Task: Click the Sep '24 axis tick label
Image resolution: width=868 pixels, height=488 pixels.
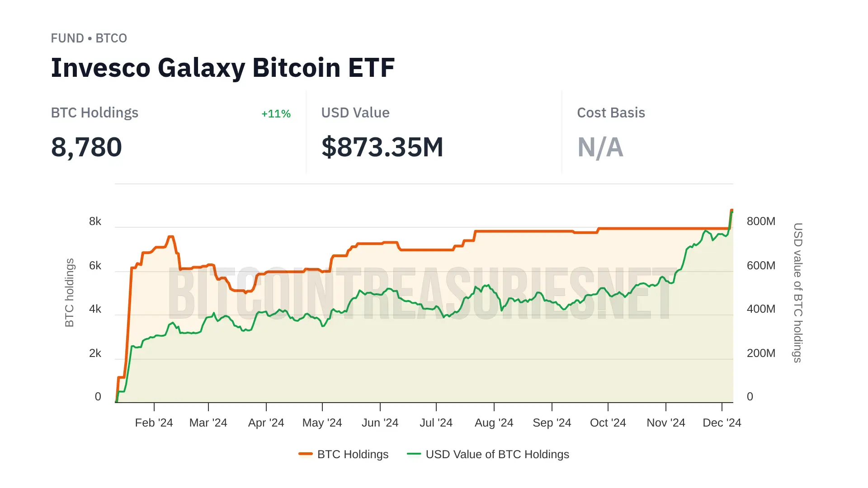Action: coord(552,423)
